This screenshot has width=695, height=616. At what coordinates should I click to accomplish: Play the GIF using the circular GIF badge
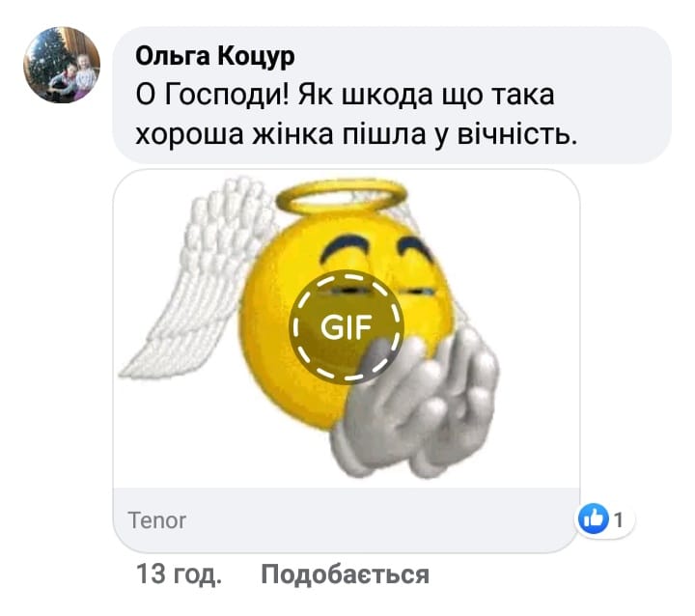coord(347,327)
